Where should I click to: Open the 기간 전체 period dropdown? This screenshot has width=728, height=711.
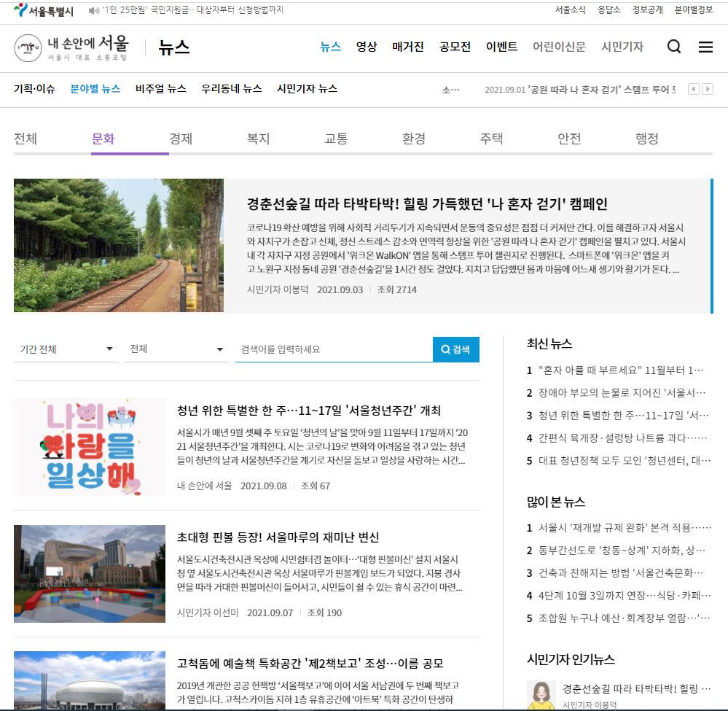pos(66,349)
